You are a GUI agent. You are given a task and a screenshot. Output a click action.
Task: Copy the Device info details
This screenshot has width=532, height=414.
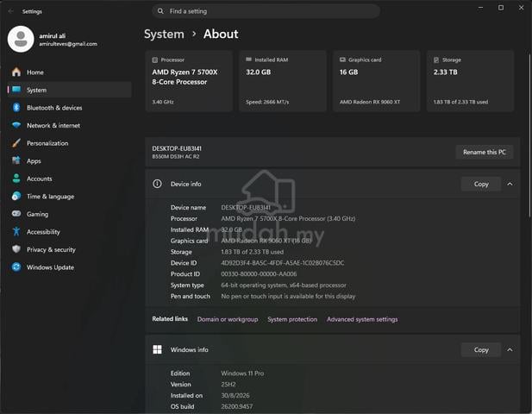point(481,184)
